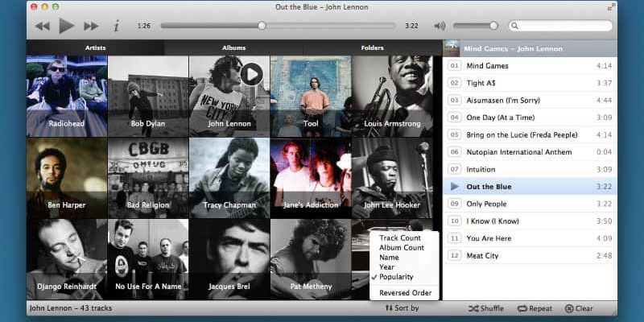Open the Sort by dropdown
Viewport: 644px width, 322px height.
click(x=402, y=308)
